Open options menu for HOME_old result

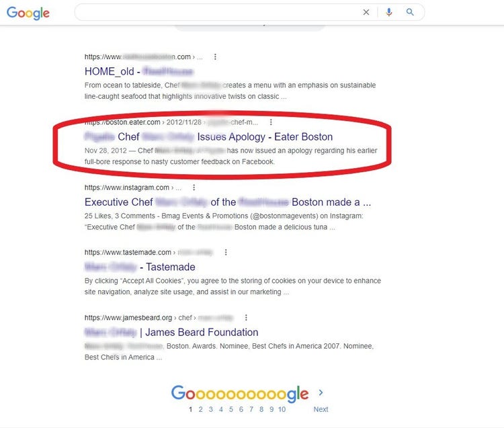coord(215,57)
